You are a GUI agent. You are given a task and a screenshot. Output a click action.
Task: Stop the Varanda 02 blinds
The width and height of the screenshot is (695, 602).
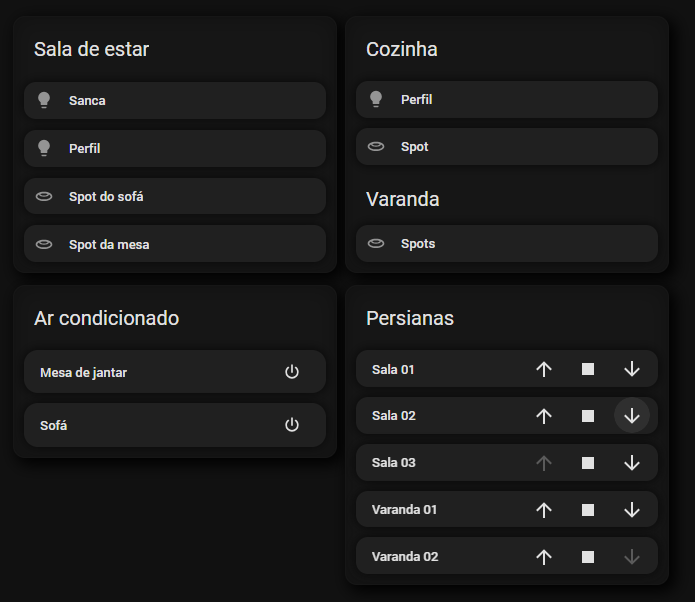588,557
